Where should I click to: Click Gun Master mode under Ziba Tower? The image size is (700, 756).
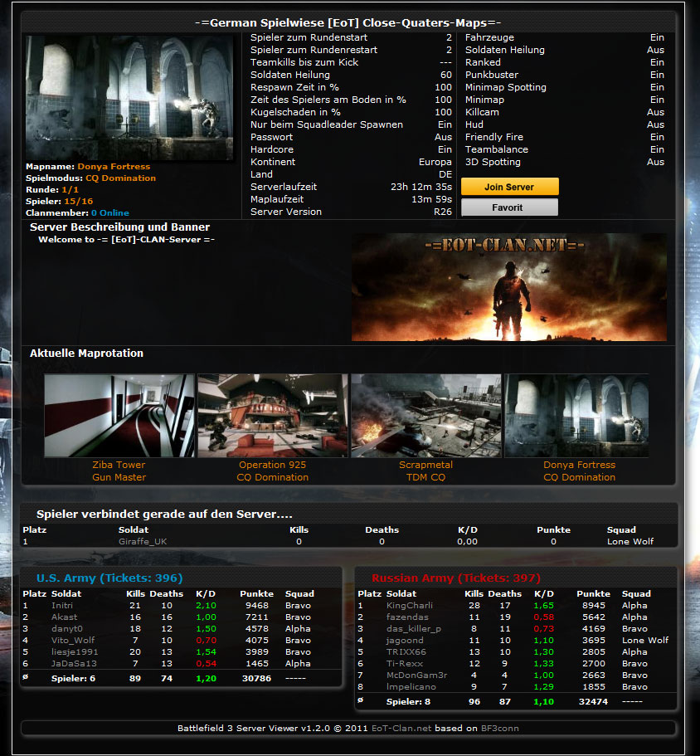(x=119, y=477)
